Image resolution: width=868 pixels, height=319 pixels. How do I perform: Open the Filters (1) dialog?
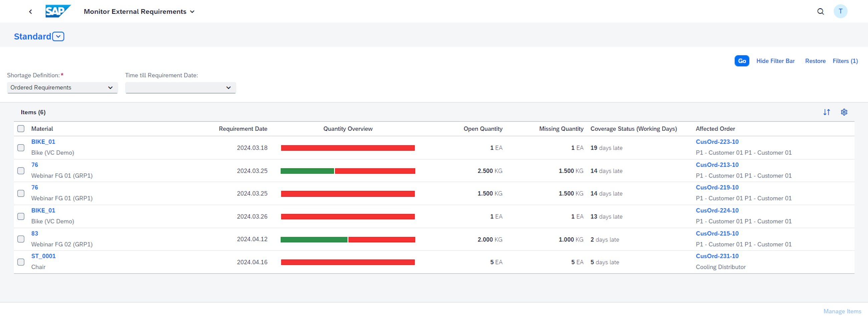845,61
